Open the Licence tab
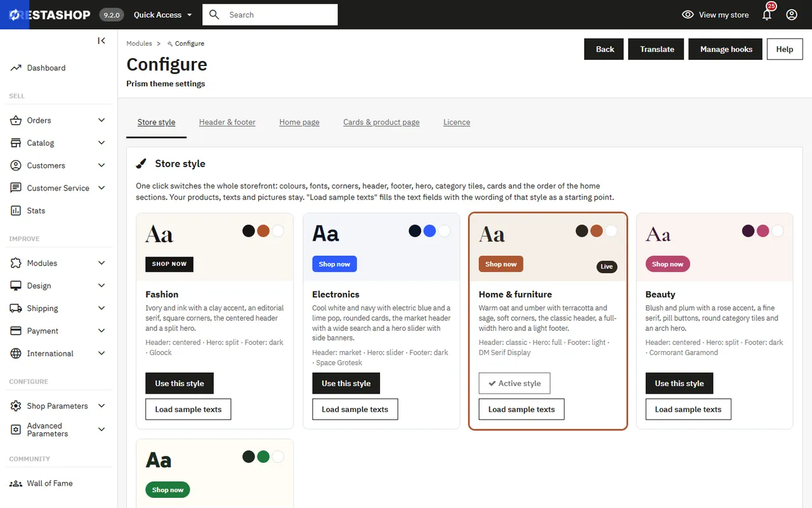The height and width of the screenshot is (508, 812). [457, 122]
